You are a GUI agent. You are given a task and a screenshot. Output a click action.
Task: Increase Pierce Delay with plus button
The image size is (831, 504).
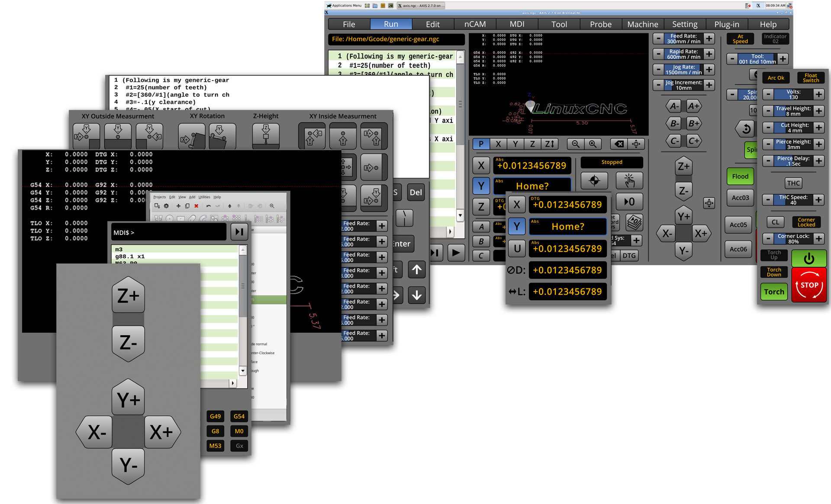pyautogui.click(x=818, y=161)
